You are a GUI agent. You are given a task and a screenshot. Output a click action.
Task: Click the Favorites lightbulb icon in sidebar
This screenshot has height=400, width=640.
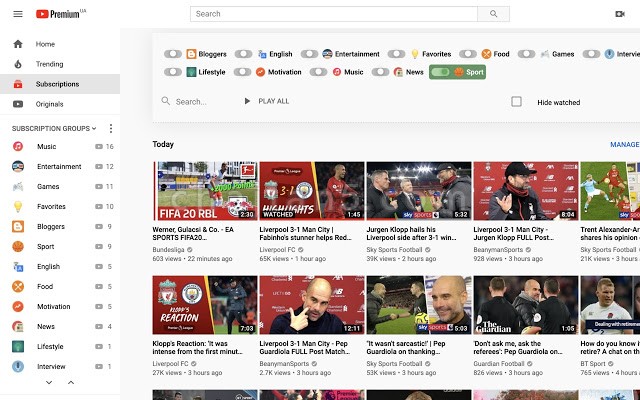click(18, 207)
